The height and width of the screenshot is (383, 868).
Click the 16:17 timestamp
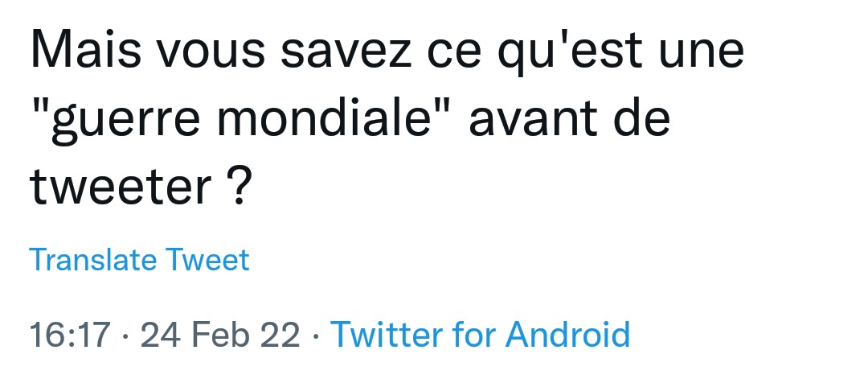point(70,335)
